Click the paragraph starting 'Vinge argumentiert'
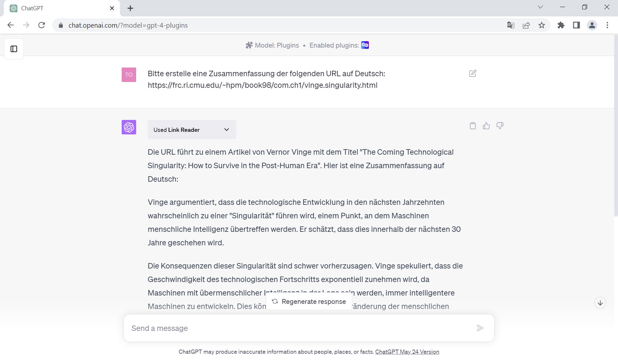This screenshot has height=364, width=618. (x=304, y=223)
